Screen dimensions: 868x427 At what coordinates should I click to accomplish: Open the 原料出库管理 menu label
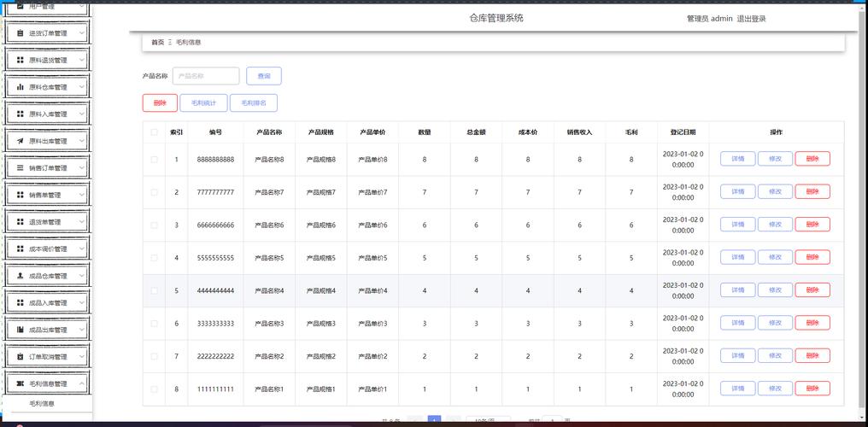tap(48, 141)
